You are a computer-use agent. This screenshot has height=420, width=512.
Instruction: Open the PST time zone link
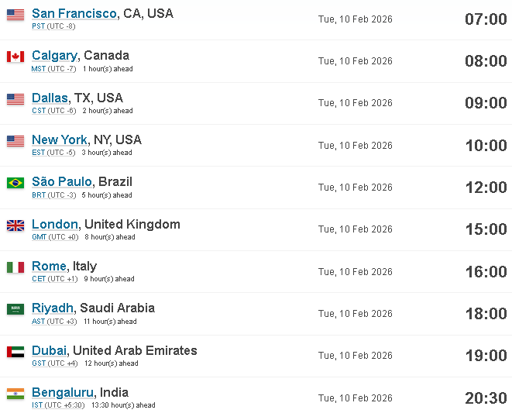(x=38, y=26)
